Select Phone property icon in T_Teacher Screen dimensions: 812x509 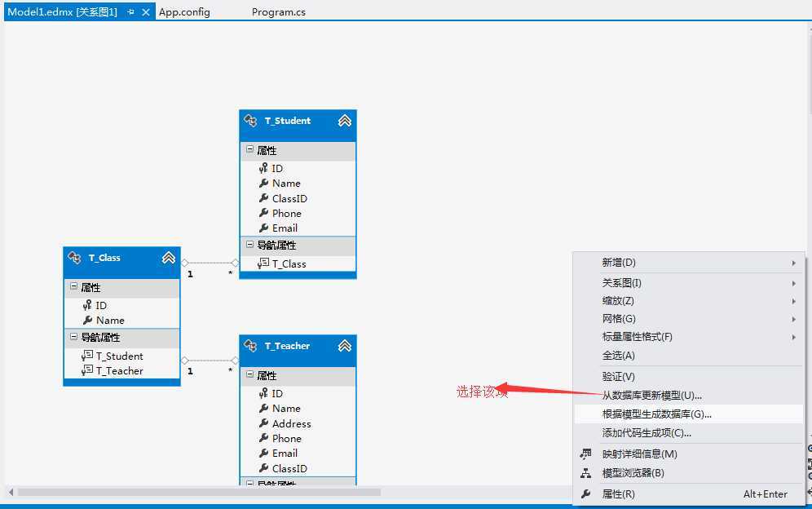pyautogui.click(x=263, y=438)
